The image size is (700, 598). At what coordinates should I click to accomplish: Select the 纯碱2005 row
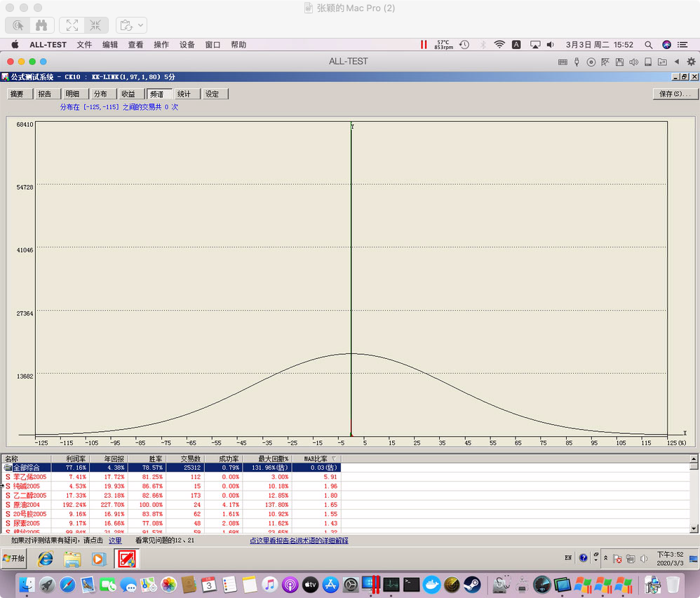pos(172,486)
